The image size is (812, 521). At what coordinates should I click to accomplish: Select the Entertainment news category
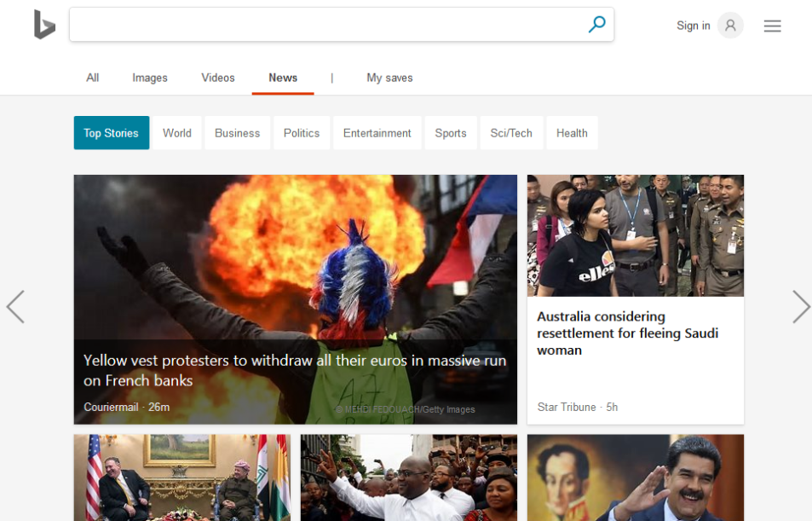click(377, 133)
